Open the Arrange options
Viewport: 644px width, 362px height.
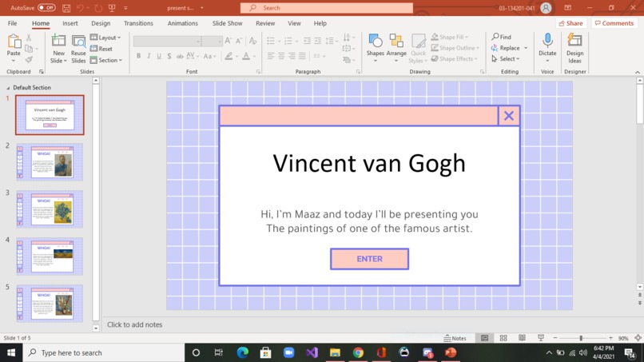pyautogui.click(x=396, y=49)
